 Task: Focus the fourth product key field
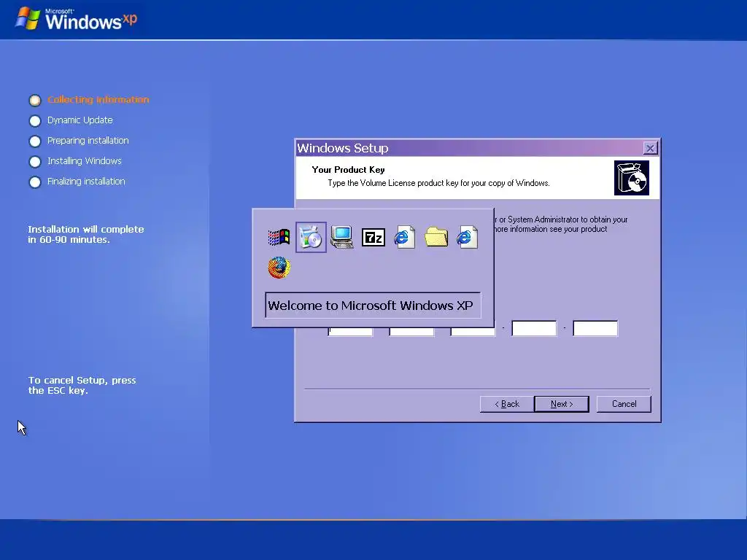coord(534,328)
